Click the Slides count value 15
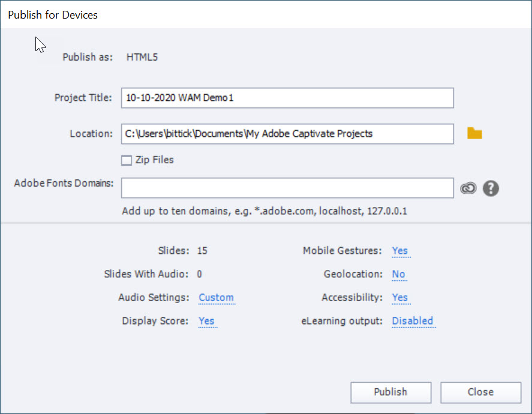The image size is (532, 414). (x=202, y=251)
